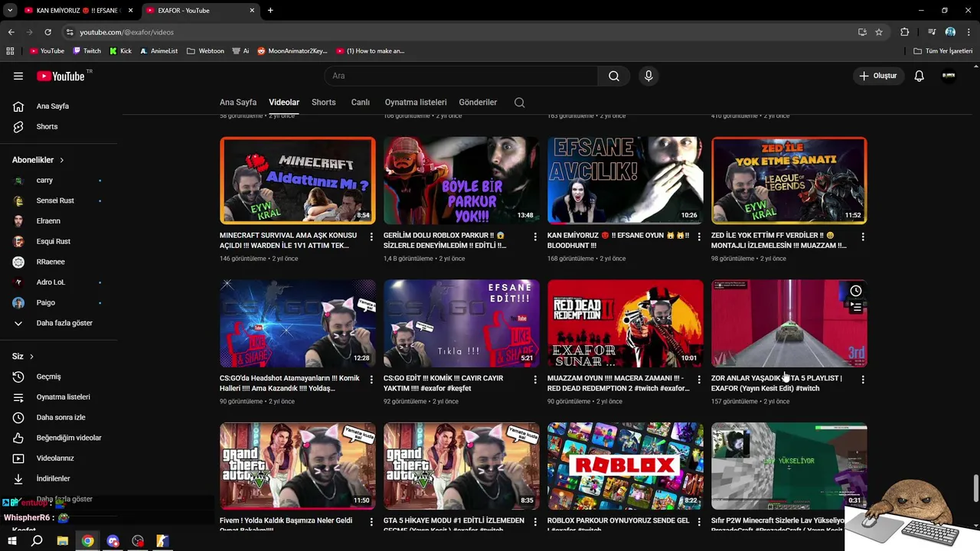Reload the page in Chrome
Screen dimensions: 980x551
(x=47, y=32)
